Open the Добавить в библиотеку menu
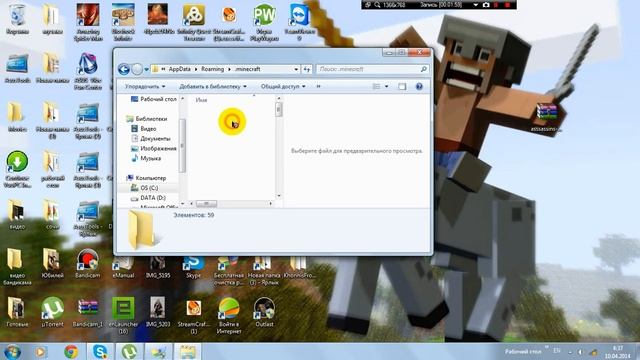640x360 pixels. 213,87
